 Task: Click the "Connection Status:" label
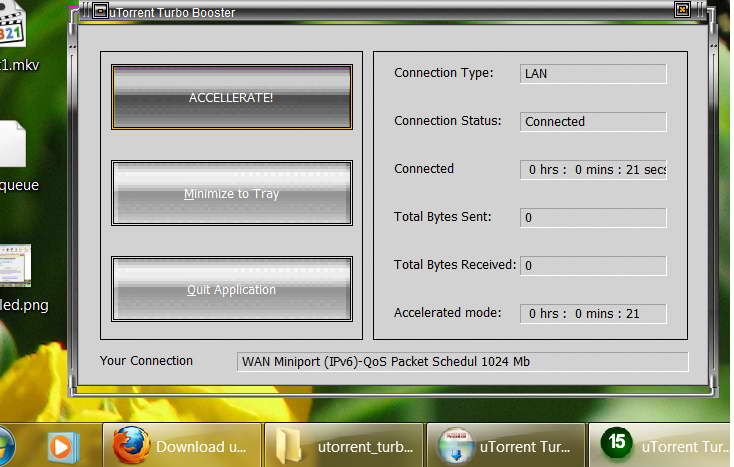coord(448,121)
